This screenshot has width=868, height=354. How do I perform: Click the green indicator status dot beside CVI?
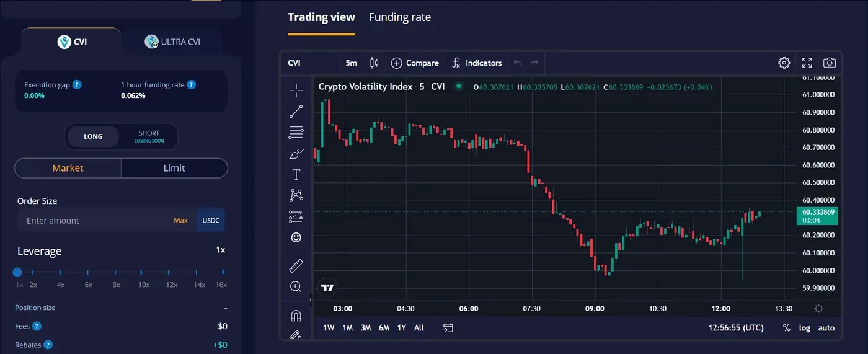pyautogui.click(x=459, y=87)
